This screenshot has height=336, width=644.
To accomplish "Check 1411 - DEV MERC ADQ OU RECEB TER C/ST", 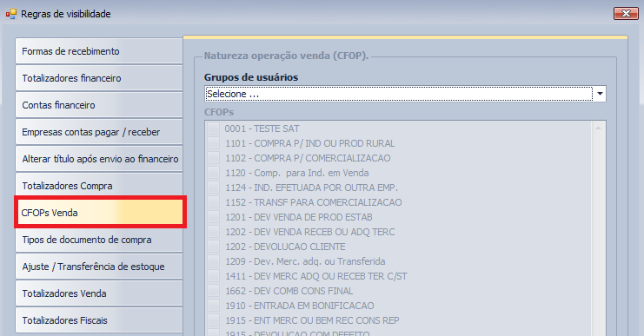I will 213,276.
